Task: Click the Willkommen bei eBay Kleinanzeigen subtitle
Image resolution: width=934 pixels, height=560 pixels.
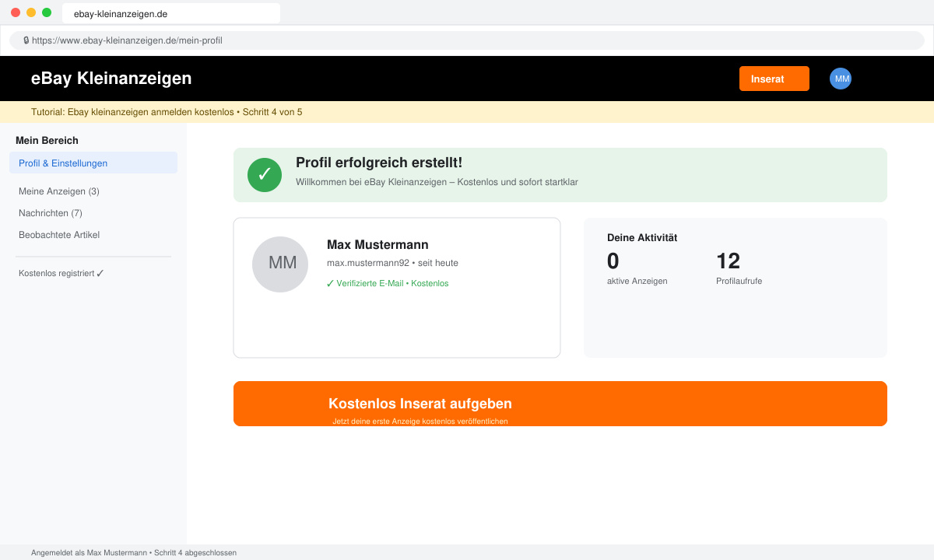Action: coord(437,182)
